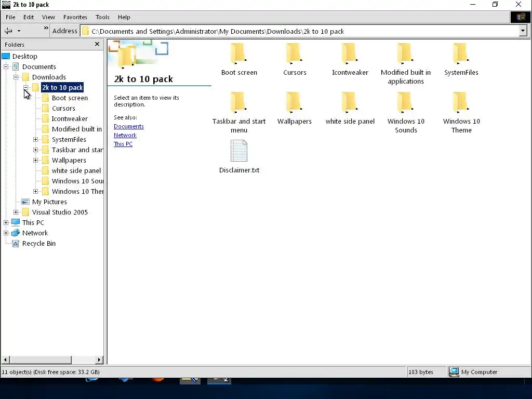The width and height of the screenshot is (532, 399).
Task: Expand the SystemFiles tree node
Action: tap(36, 139)
